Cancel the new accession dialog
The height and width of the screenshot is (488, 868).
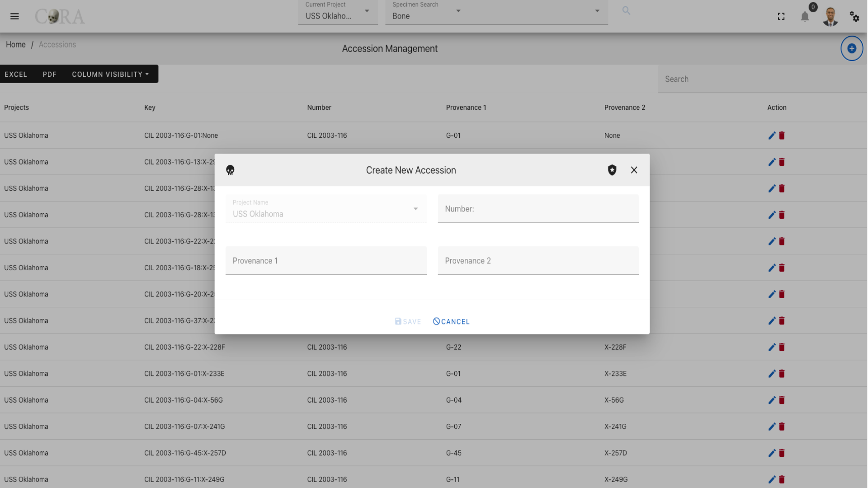[451, 321]
